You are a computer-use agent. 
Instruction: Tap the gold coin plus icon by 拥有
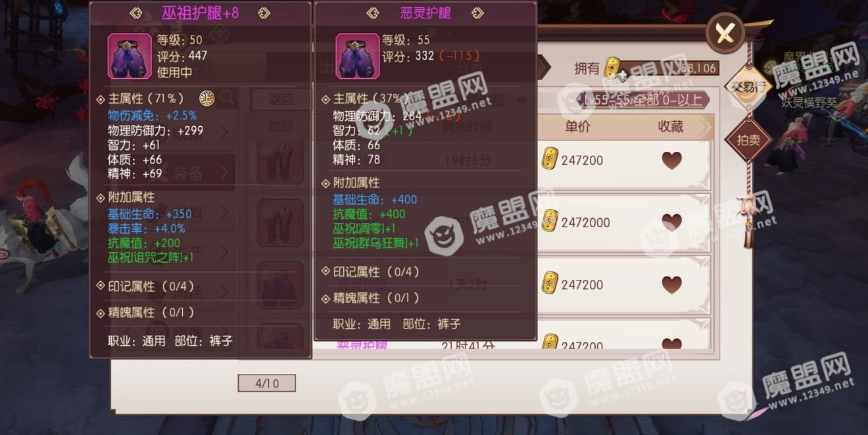tap(614, 68)
